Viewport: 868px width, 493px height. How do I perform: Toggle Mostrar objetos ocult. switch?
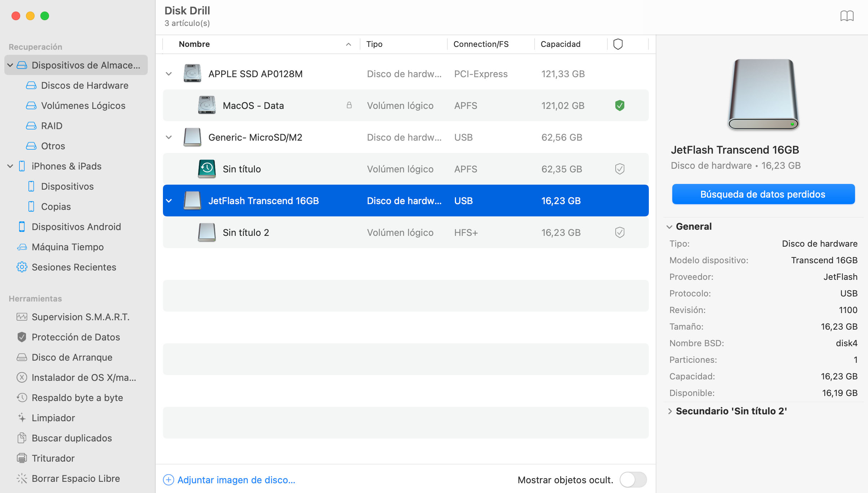(x=633, y=480)
